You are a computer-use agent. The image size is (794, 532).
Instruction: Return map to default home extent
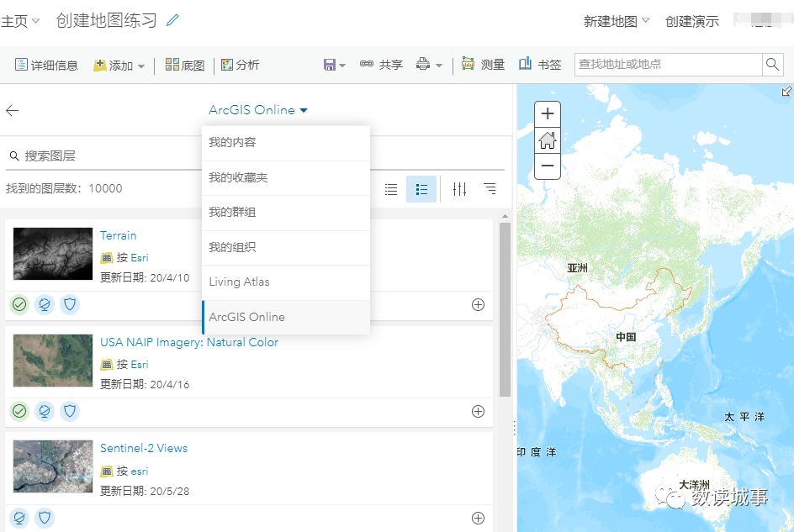(x=548, y=140)
